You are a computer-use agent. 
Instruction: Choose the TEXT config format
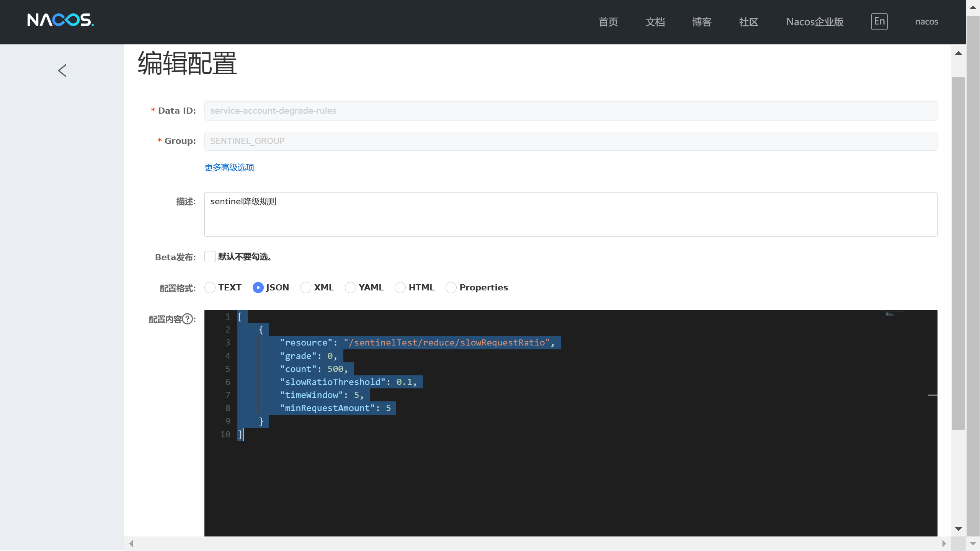pos(210,288)
